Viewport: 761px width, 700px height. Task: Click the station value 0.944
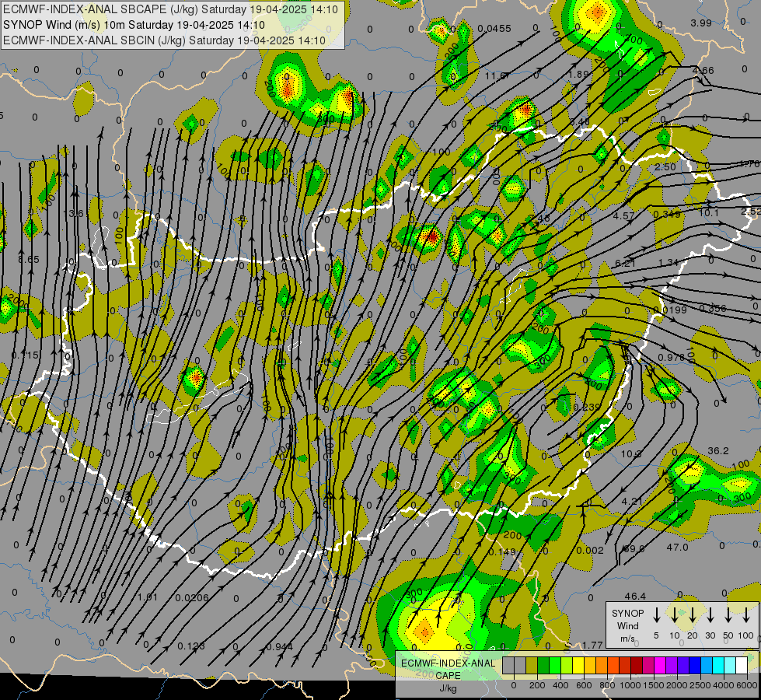(279, 646)
